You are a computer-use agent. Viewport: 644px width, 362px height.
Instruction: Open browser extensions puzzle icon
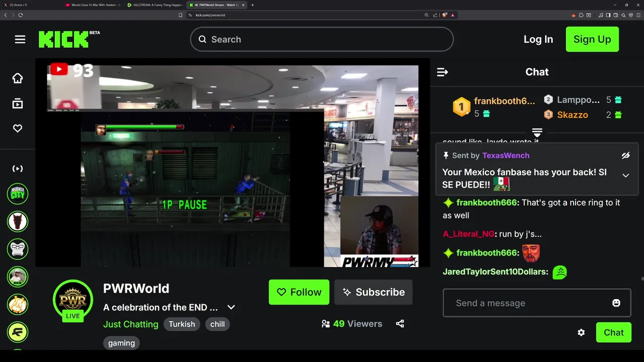coord(582,15)
